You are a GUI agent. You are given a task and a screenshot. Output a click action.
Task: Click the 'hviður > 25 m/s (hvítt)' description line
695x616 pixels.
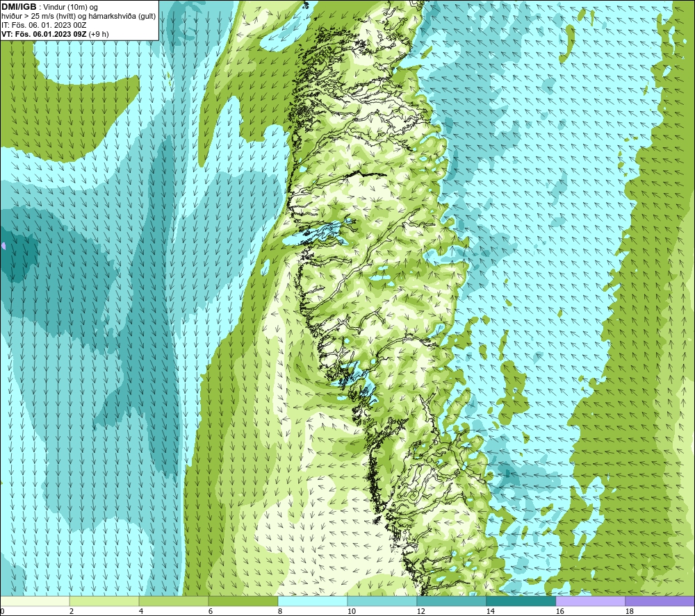point(79,16)
